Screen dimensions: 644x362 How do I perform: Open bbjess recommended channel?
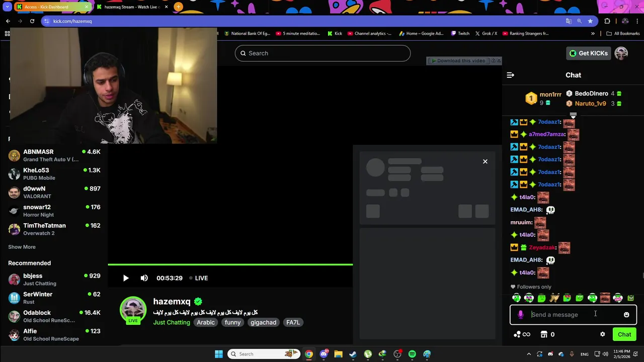click(54, 280)
